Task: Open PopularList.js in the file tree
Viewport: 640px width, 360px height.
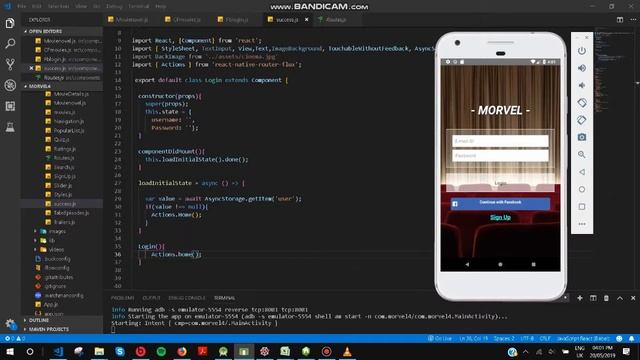Action: tap(69, 131)
